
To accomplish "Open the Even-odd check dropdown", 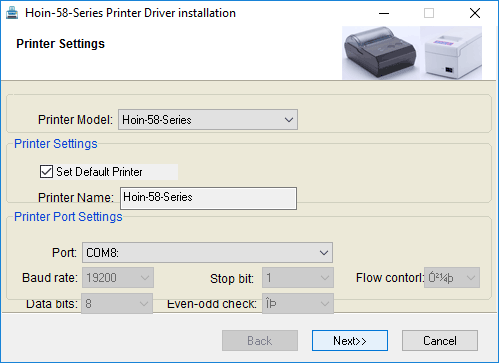I will (x=298, y=304).
